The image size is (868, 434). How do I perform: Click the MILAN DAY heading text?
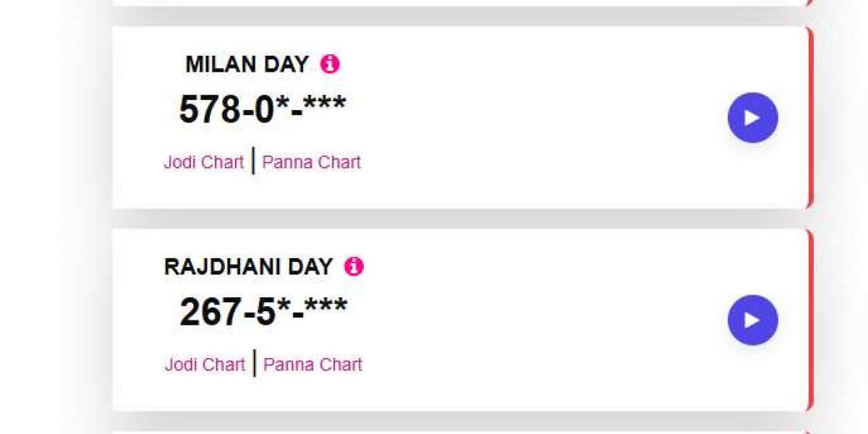tap(247, 64)
